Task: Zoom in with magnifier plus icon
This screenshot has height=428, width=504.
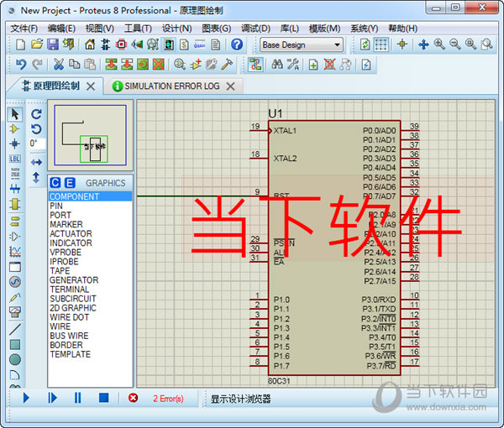Action: click(439, 44)
